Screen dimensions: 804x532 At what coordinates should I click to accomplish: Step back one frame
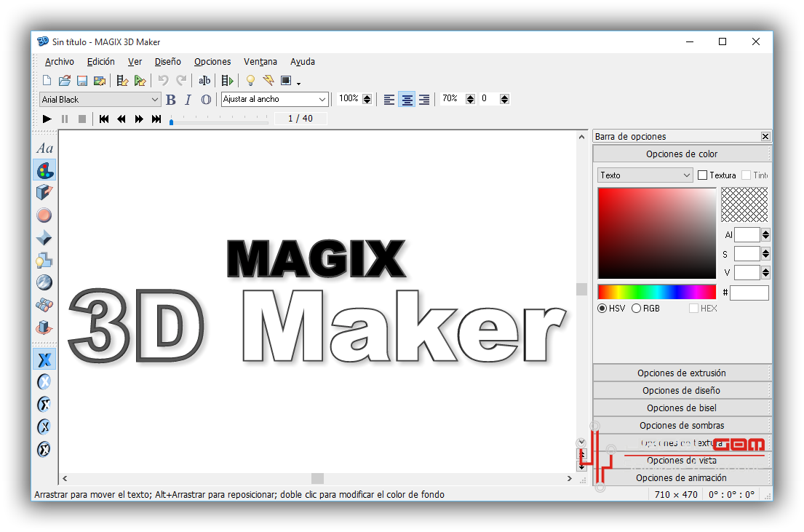(122, 119)
